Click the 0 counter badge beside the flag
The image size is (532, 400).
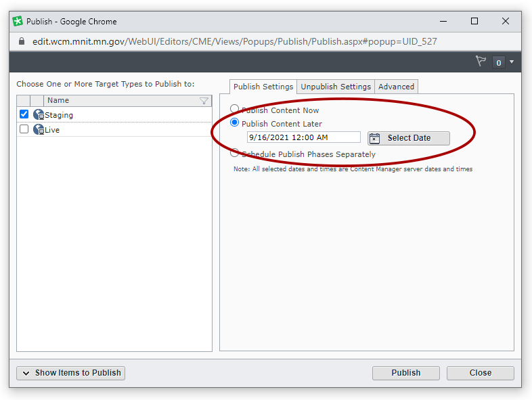499,62
